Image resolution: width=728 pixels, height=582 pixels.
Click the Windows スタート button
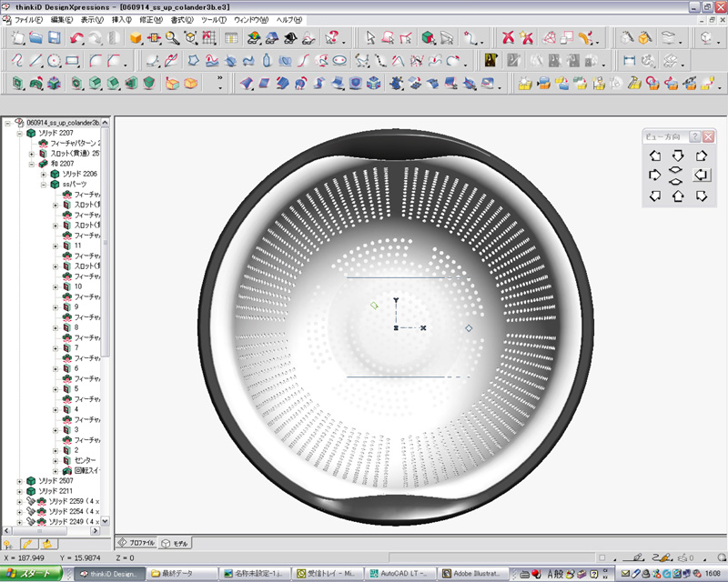[32, 574]
